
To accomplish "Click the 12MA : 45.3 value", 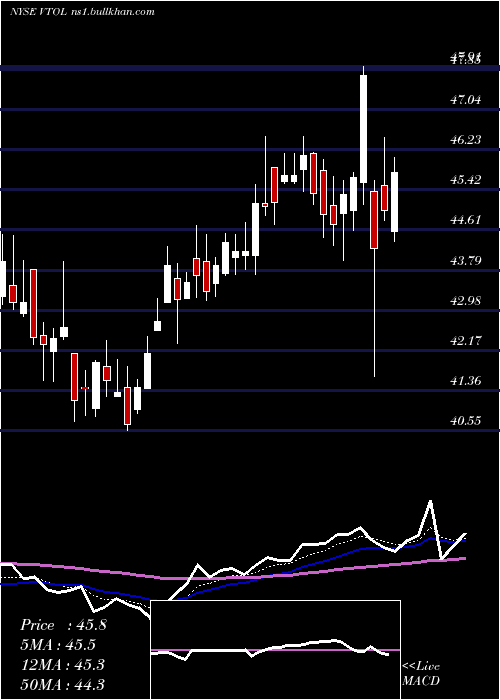I will pyautogui.click(x=62, y=664).
